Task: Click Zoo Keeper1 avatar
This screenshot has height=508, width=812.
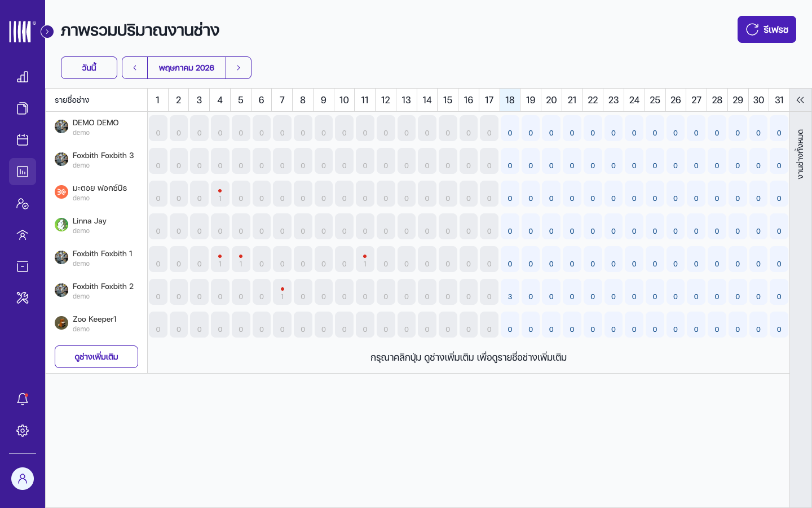Action: click(61, 323)
